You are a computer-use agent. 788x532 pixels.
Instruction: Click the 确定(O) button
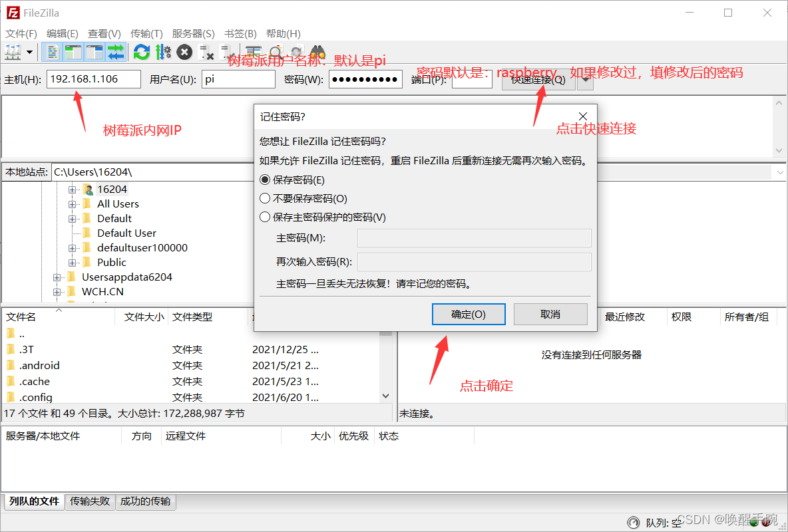pos(469,314)
